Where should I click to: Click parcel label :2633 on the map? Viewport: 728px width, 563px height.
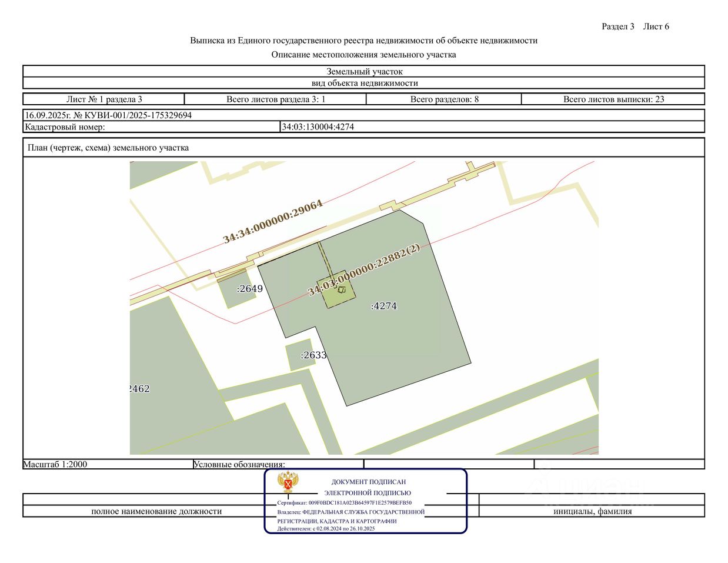tap(313, 355)
